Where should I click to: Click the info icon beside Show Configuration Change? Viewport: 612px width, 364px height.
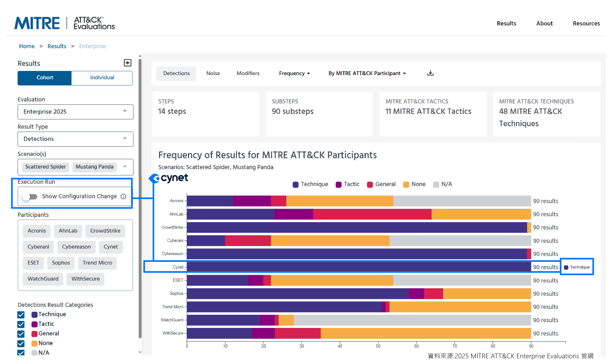(123, 196)
